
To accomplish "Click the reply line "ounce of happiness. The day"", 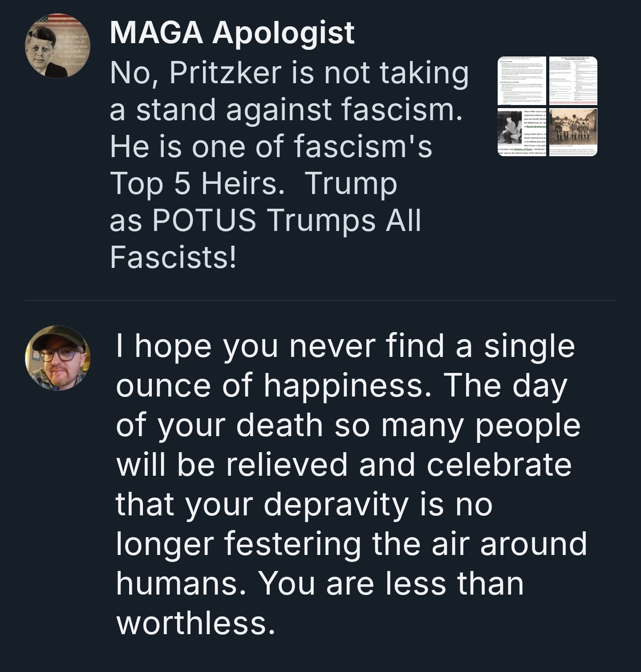I will pyautogui.click(x=341, y=385).
